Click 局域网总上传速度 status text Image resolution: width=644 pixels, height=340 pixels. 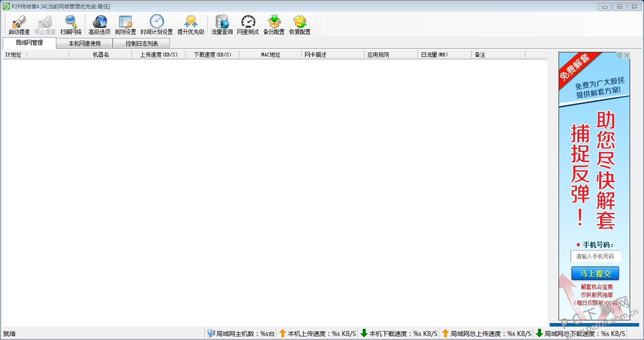tap(491, 334)
